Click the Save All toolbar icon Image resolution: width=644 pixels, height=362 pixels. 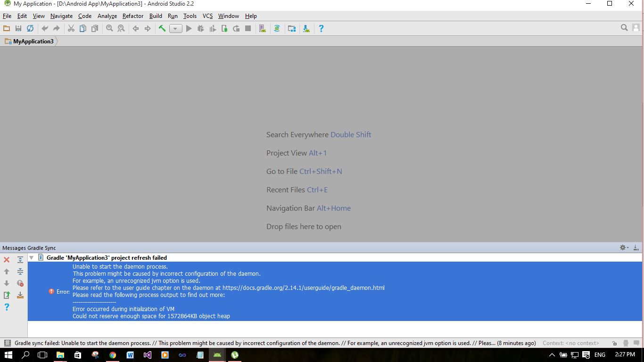coord(18,29)
